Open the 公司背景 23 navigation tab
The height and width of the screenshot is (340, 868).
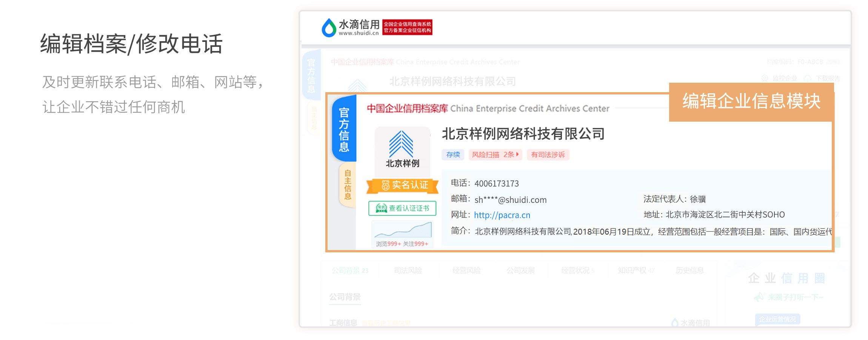point(350,270)
